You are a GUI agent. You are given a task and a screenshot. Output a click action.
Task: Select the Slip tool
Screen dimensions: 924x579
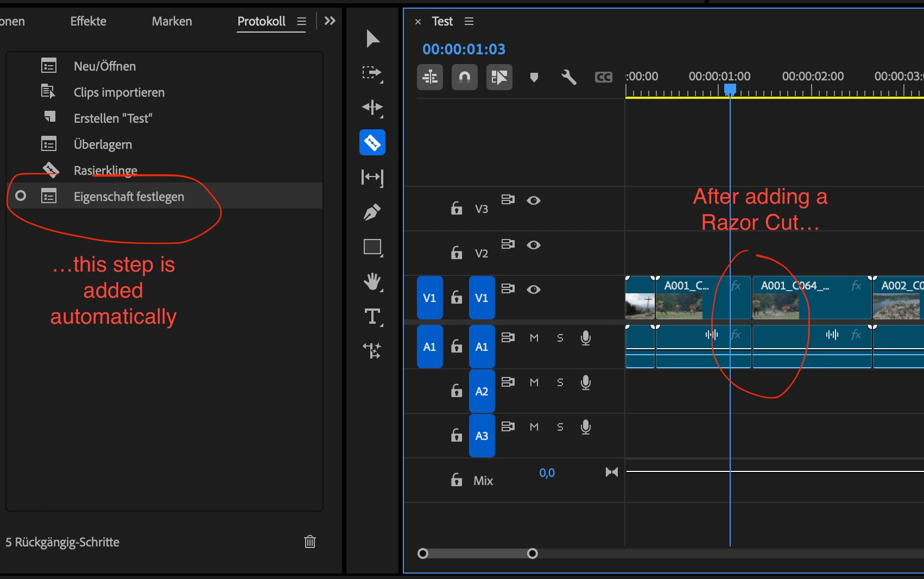[372, 177]
